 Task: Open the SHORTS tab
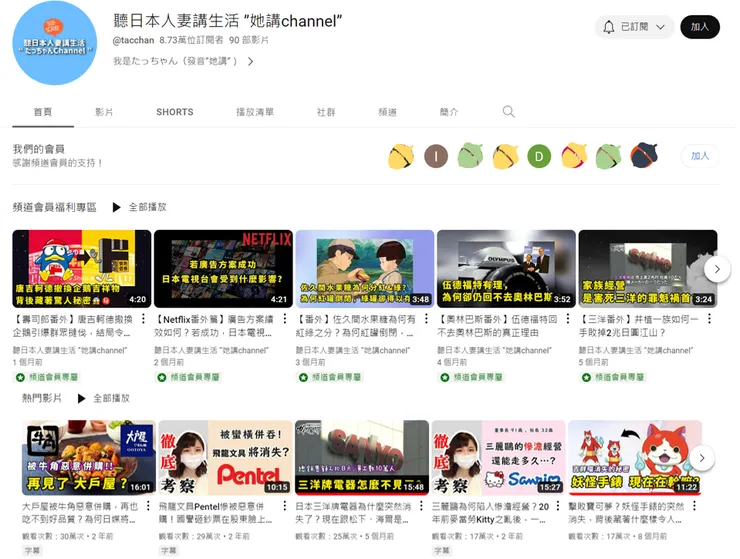pyautogui.click(x=175, y=112)
